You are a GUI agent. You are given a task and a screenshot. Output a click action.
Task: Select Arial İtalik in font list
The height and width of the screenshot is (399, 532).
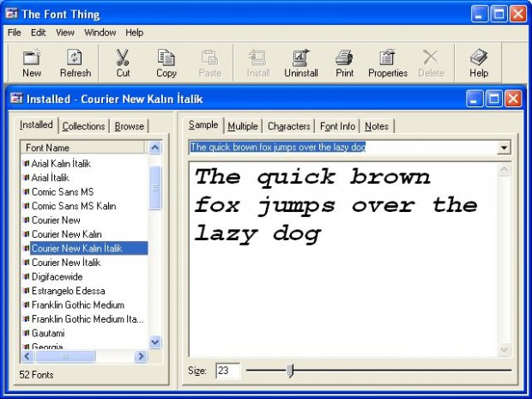[x=50, y=178]
